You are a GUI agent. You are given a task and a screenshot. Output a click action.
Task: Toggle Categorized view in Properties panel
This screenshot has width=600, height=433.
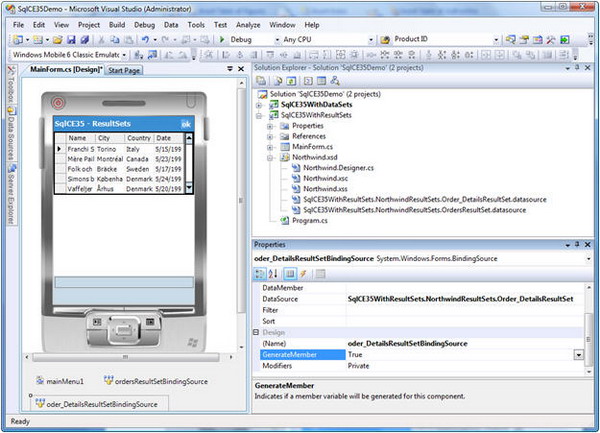tap(260, 273)
